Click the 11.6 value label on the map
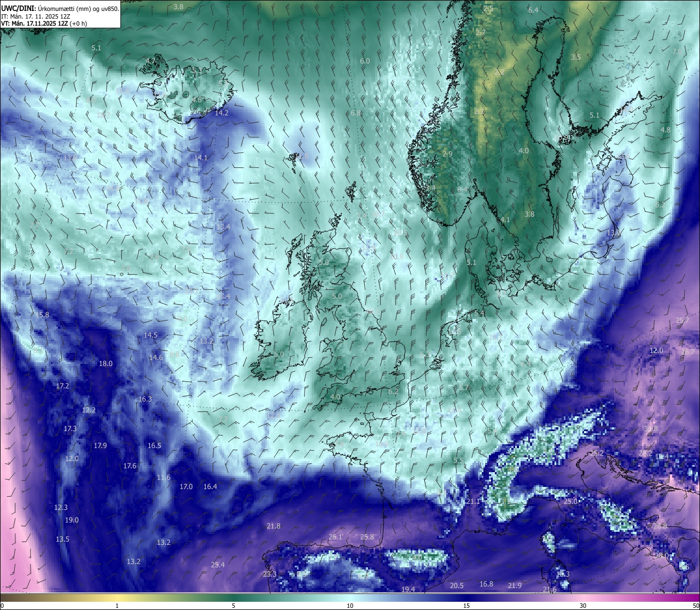 click(164, 478)
